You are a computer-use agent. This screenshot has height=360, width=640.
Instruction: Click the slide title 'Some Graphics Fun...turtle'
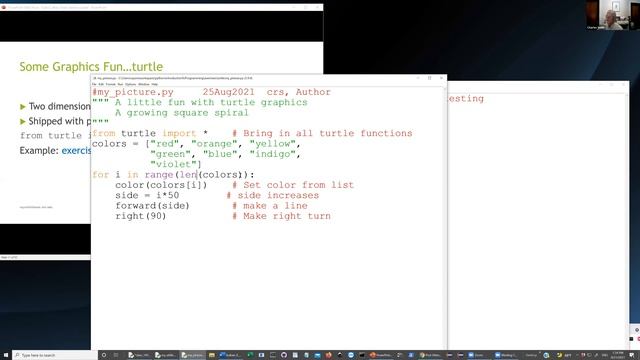tap(91, 67)
